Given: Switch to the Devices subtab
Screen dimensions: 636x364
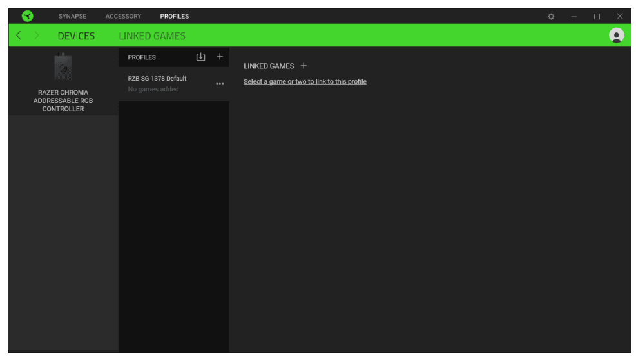Looking at the screenshot, I should pos(76,36).
